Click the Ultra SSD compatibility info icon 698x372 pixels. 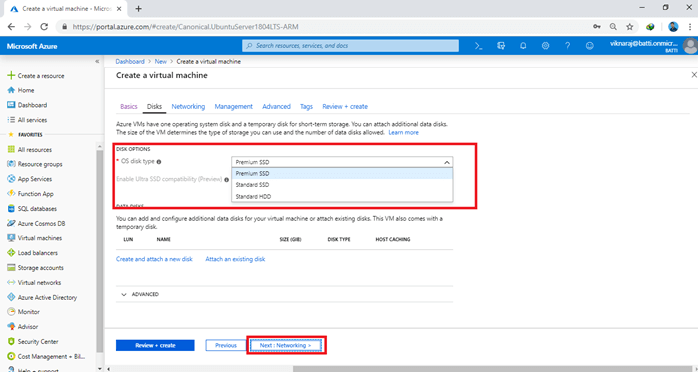(227, 180)
